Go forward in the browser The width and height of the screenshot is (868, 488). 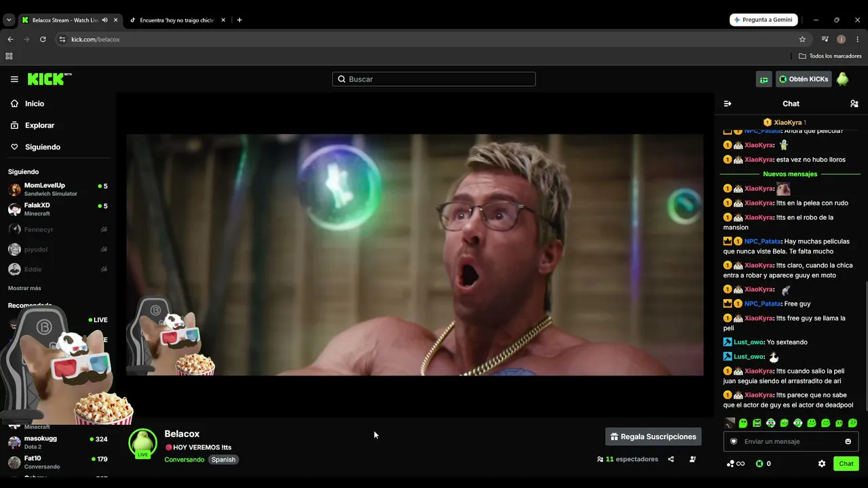point(26,39)
